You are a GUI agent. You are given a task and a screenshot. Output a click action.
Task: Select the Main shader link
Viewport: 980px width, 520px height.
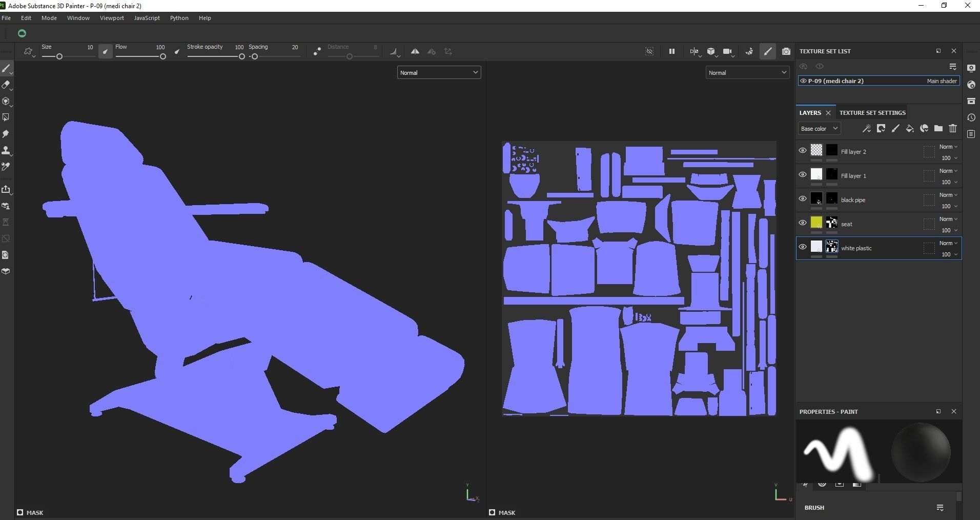pos(942,81)
